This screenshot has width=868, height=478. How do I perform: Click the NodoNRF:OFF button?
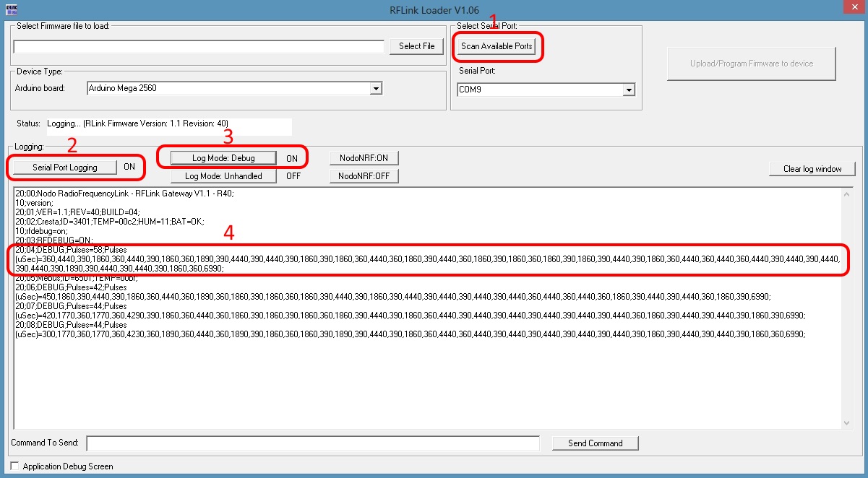(x=364, y=175)
